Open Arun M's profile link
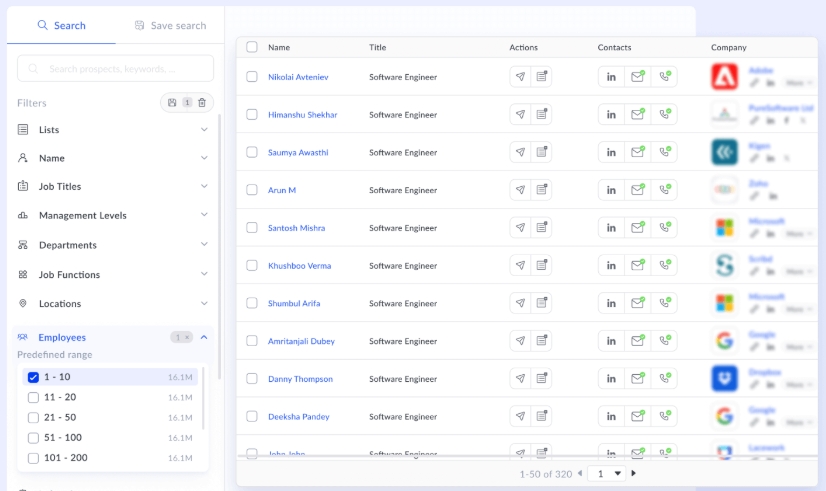This screenshot has height=491, width=826. coord(282,190)
